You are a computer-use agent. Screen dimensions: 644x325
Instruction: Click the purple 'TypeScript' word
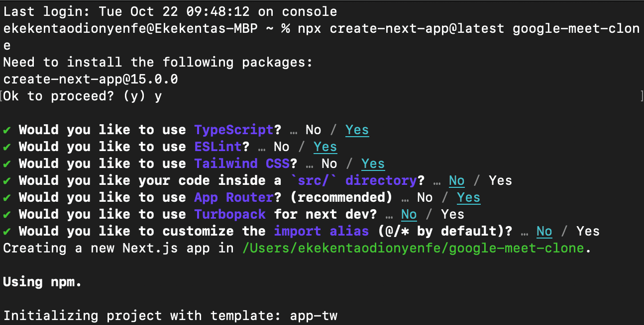tap(234, 130)
